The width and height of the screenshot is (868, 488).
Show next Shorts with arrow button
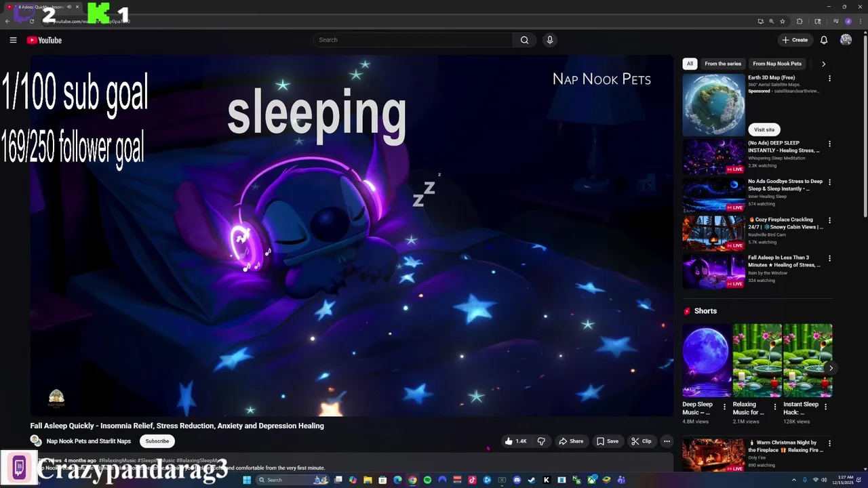pyautogui.click(x=830, y=368)
